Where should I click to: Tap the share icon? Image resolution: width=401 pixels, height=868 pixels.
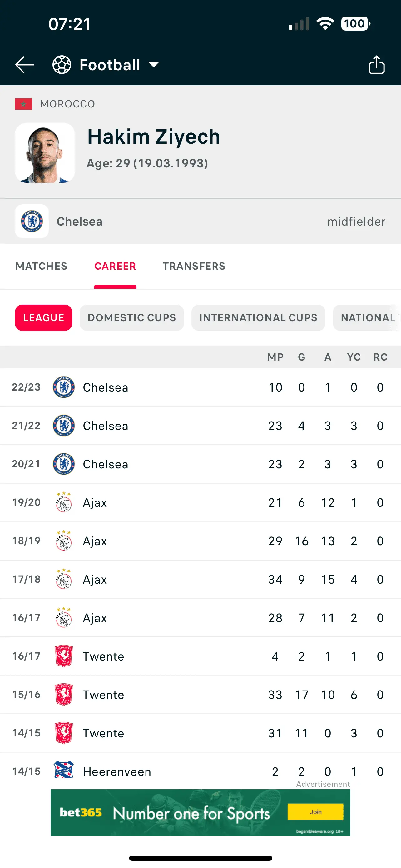click(x=376, y=65)
